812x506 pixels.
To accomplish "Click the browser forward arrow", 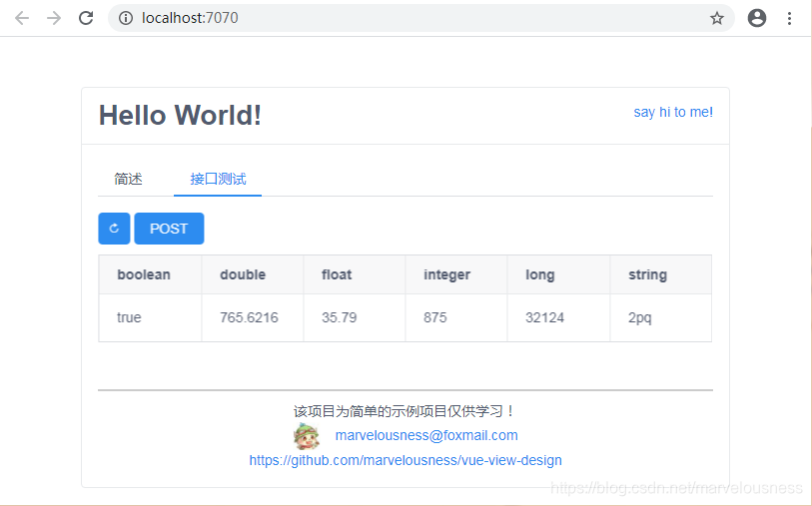I will click(54, 18).
